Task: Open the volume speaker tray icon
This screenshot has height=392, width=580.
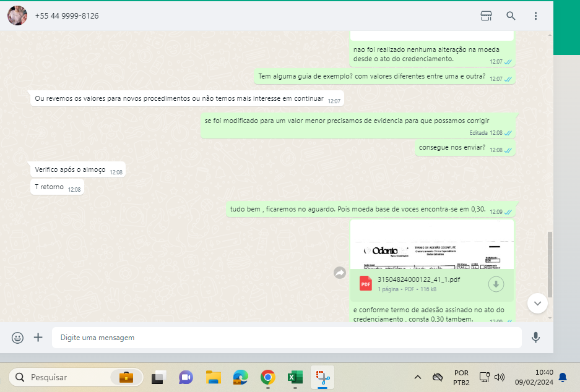Action: (x=500, y=377)
